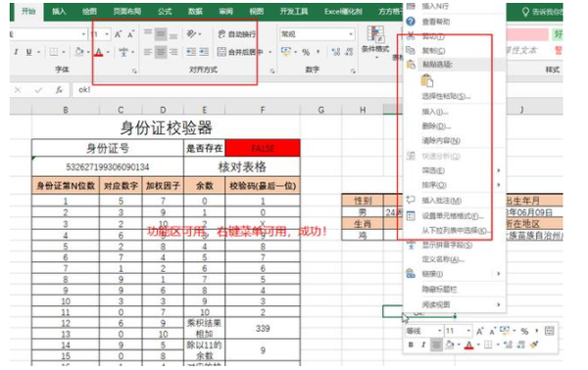Click the insert function fx icon

(x=59, y=90)
